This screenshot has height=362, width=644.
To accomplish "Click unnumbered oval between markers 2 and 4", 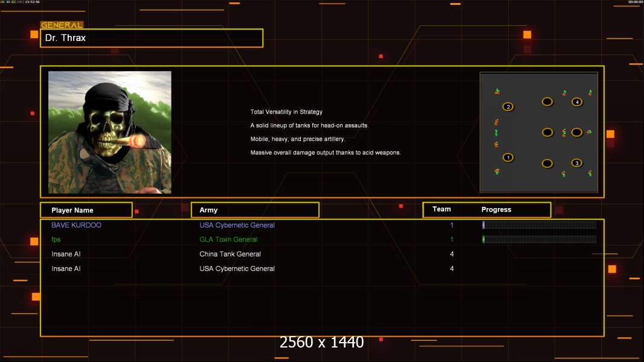I will (x=547, y=102).
